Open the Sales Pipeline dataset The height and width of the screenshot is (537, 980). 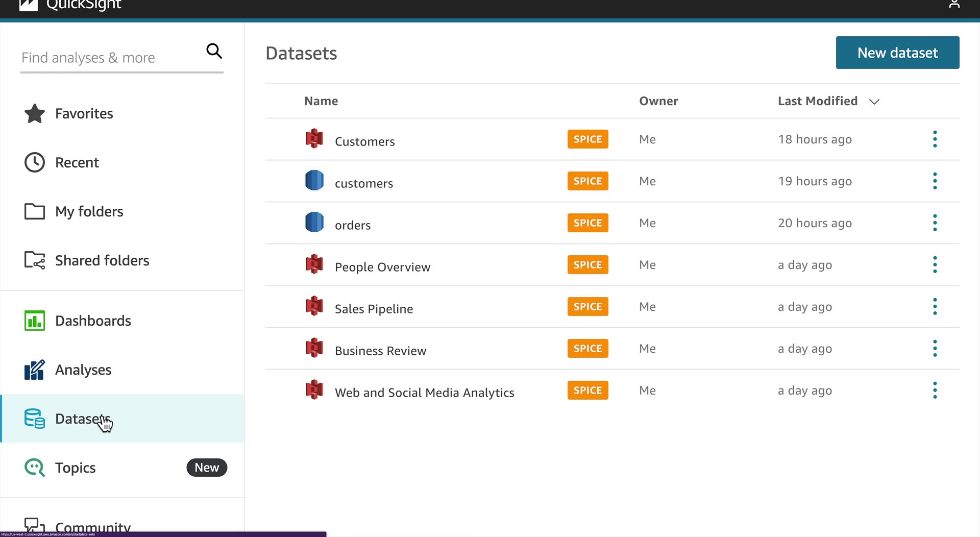[x=374, y=309]
